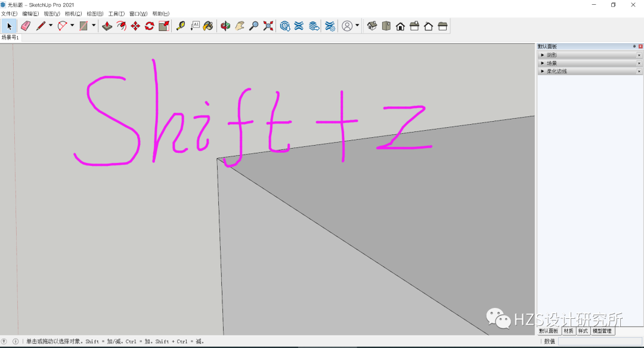The image size is (644, 348).
Task: Select the Pan hand tool
Action: [240, 26]
